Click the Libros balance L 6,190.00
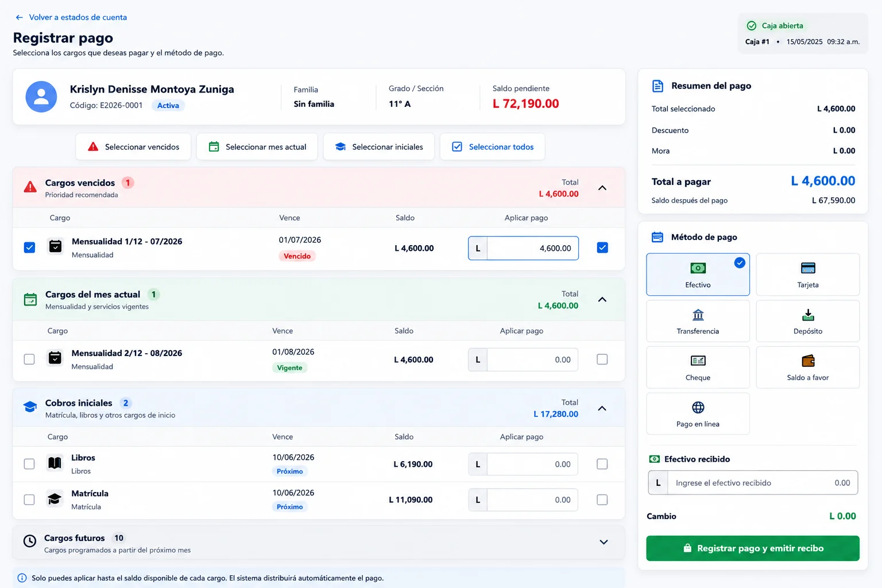882x588 pixels. 413,464
